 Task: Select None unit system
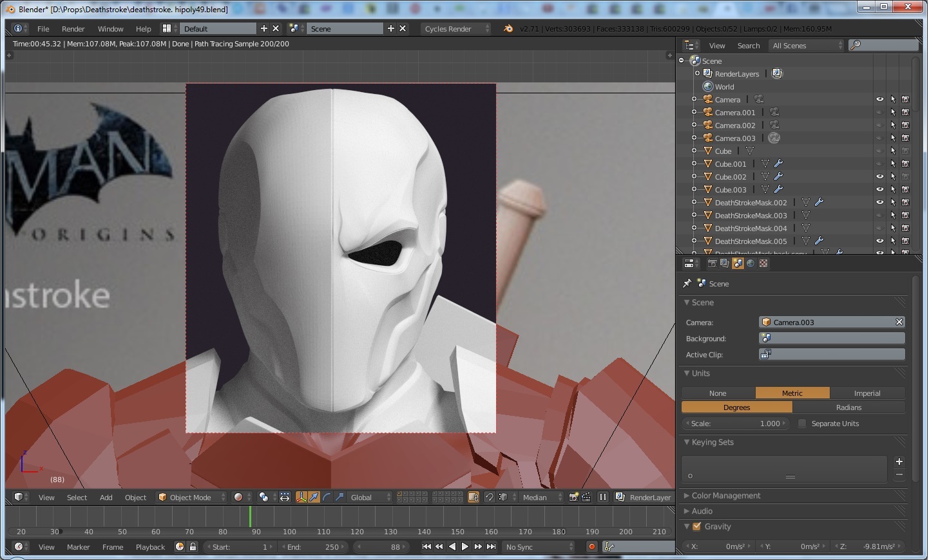point(718,393)
